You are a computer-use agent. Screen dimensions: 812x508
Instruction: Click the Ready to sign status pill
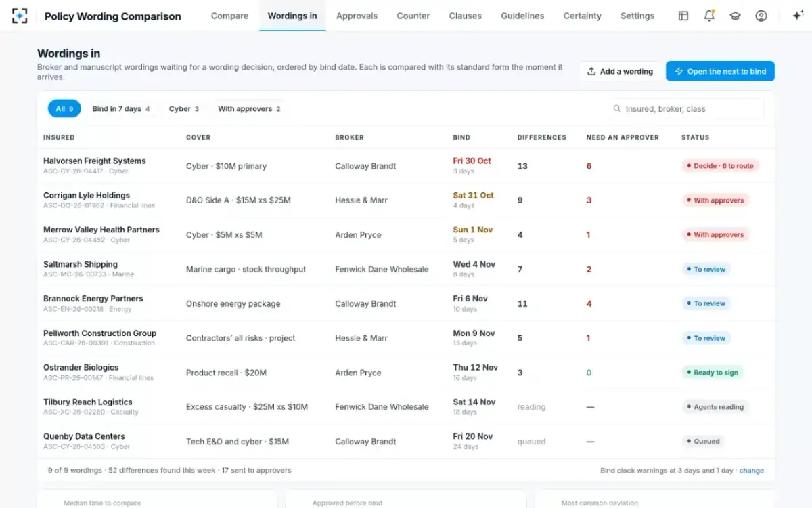click(x=712, y=373)
